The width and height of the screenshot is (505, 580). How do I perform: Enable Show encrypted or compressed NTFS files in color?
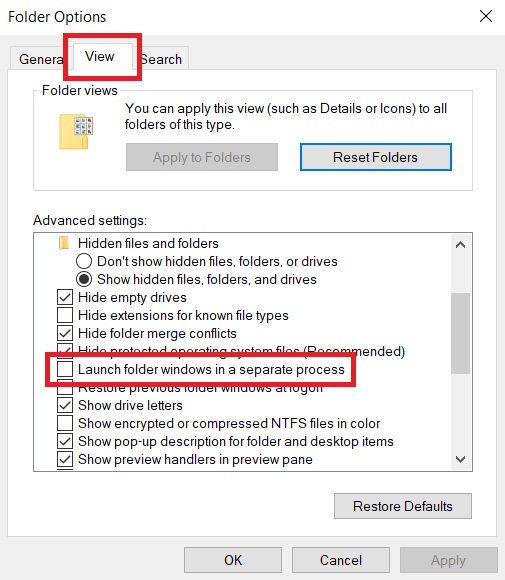[65, 423]
